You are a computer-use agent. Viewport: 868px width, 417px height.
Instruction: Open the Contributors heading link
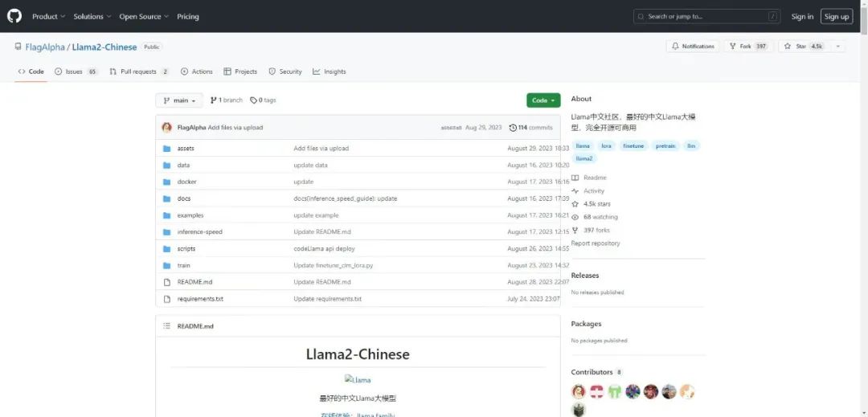(x=596, y=372)
